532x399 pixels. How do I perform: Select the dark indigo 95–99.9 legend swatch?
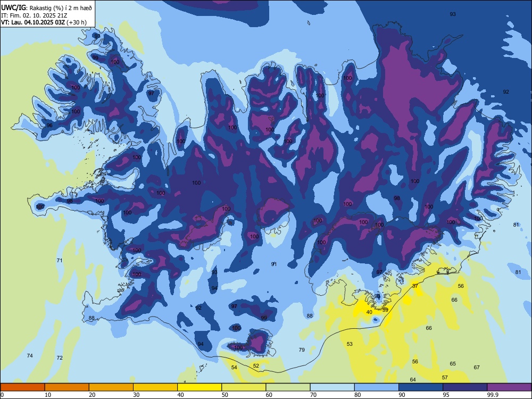tap(465, 387)
